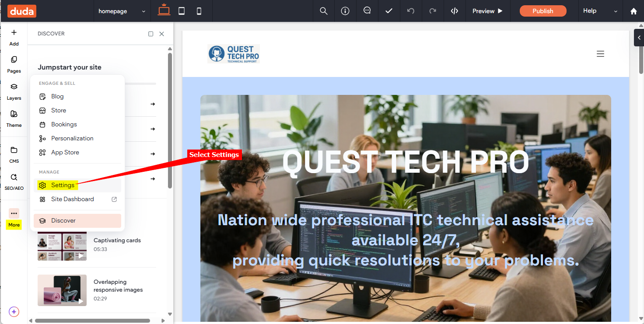Click the Quest Tech Pro logo image
This screenshot has height=324, width=644.
[x=234, y=54]
